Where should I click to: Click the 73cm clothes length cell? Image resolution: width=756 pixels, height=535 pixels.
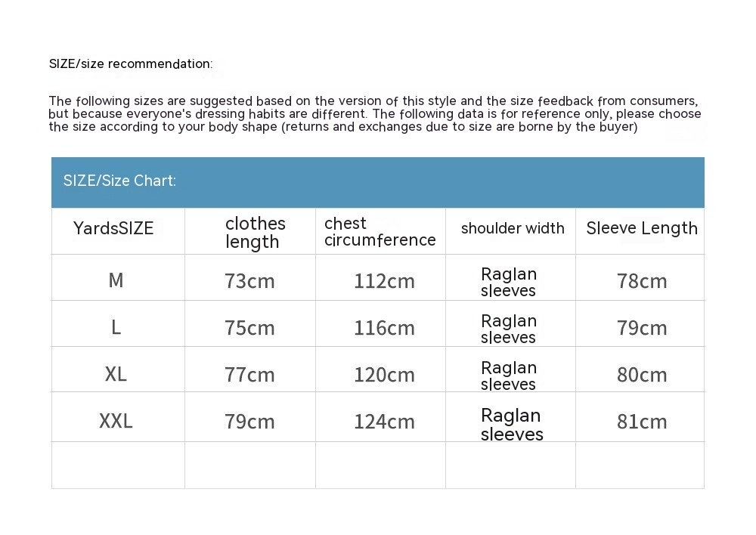[x=249, y=281]
